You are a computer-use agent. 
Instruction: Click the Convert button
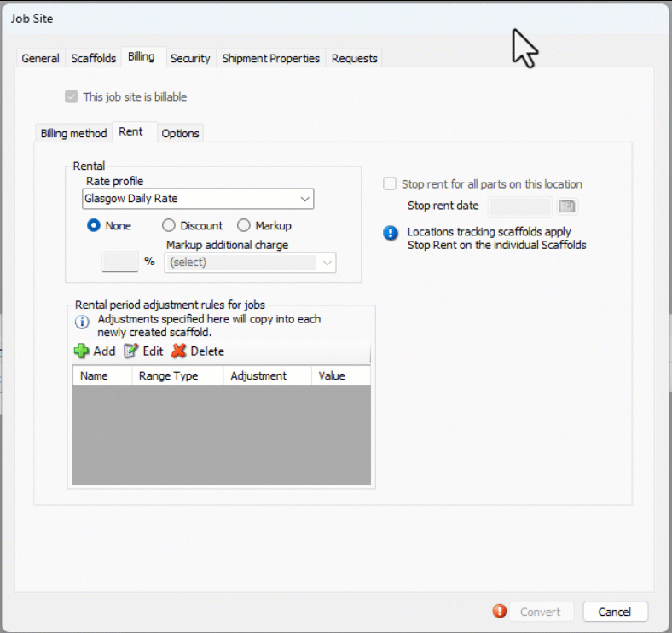[x=540, y=612]
